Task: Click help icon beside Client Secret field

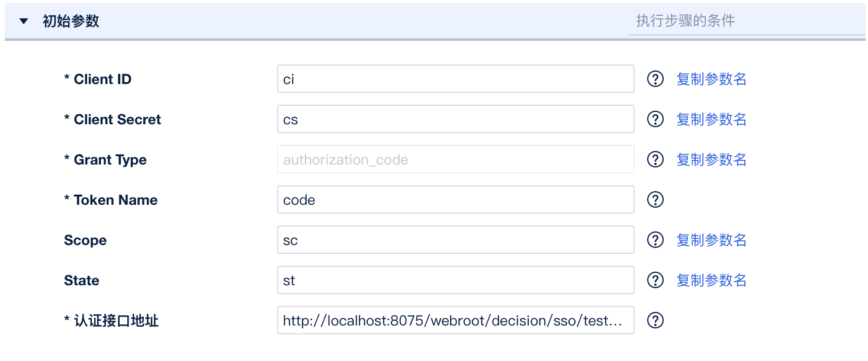Action: 655,120
